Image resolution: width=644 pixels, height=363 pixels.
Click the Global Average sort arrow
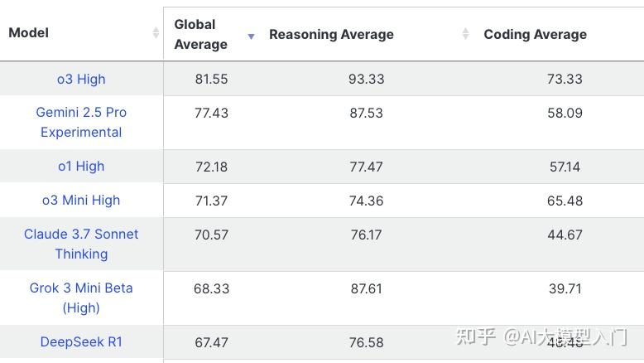tap(251, 36)
